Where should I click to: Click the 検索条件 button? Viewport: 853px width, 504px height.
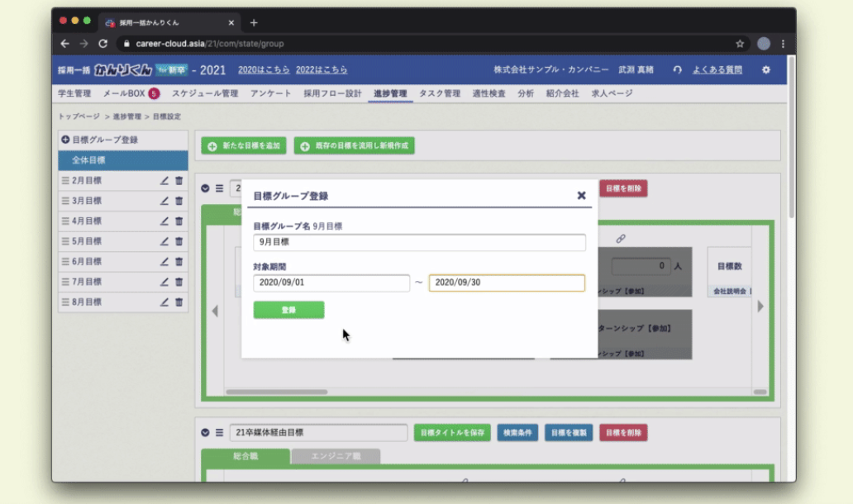click(x=517, y=433)
